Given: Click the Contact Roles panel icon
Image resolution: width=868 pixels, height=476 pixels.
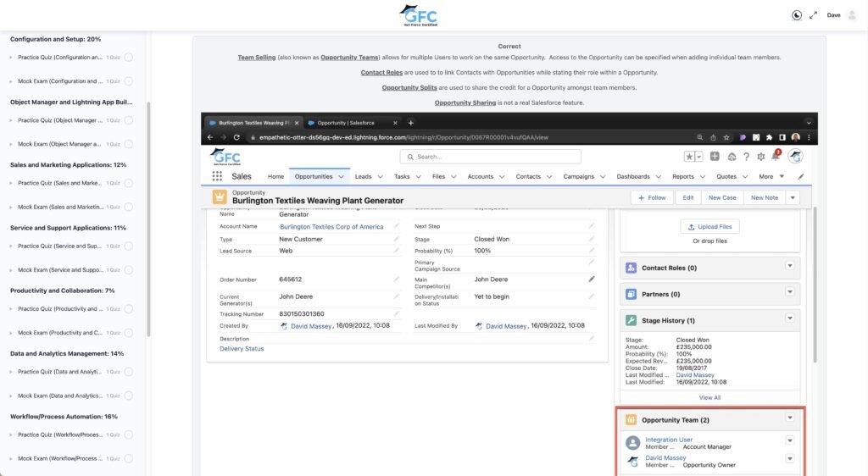Looking at the screenshot, I should [x=631, y=268].
